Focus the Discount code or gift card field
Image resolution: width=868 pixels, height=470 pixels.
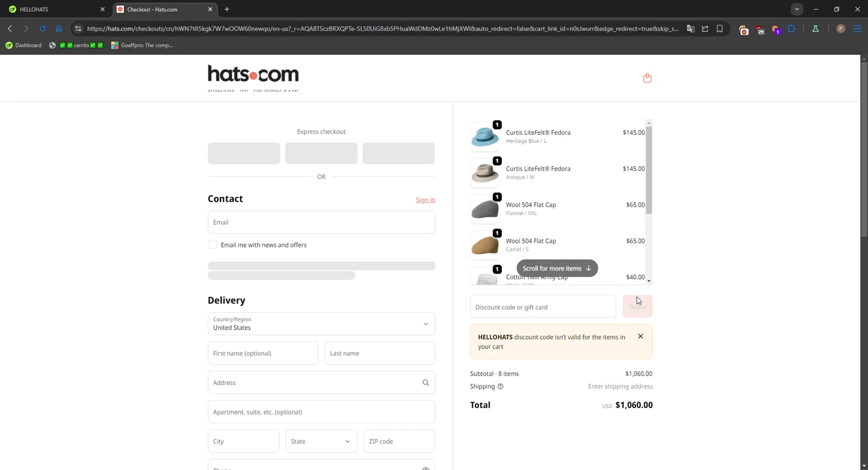point(543,307)
